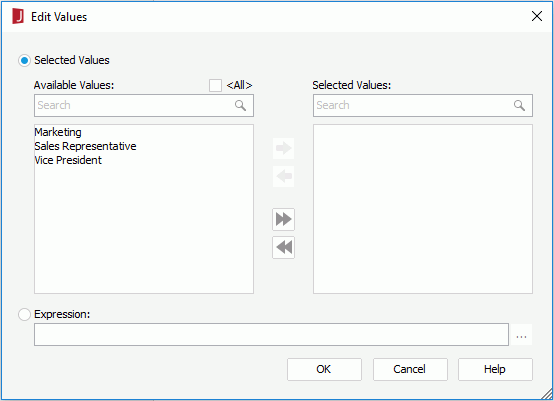554x401 pixels.
Task: Click the Selected Values search magnifier icon
Action: click(x=519, y=105)
